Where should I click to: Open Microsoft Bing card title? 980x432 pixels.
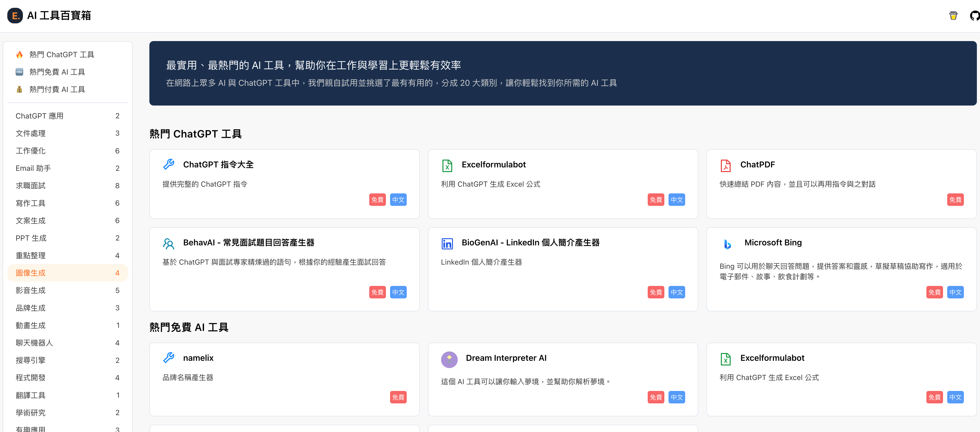773,243
